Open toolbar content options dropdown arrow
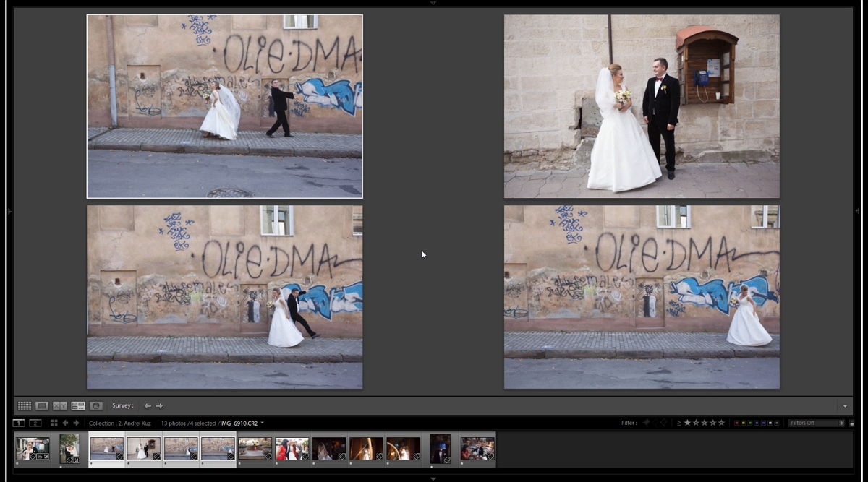 click(845, 406)
